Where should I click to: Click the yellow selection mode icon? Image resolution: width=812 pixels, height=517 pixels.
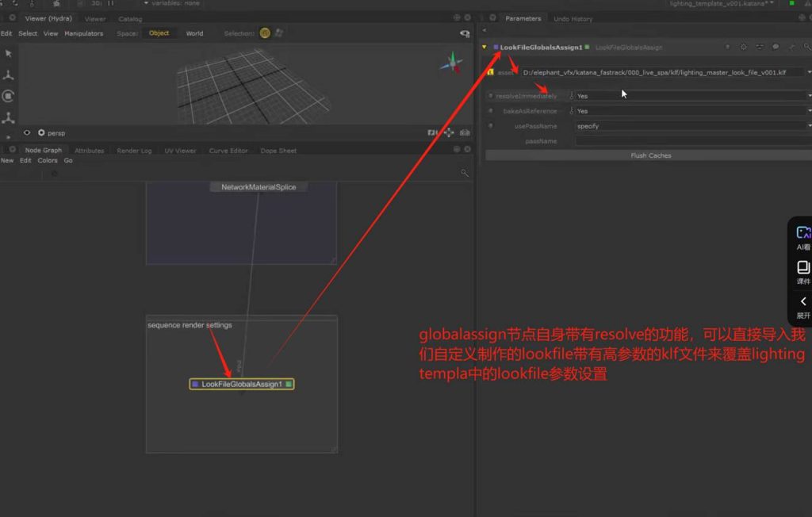265,33
